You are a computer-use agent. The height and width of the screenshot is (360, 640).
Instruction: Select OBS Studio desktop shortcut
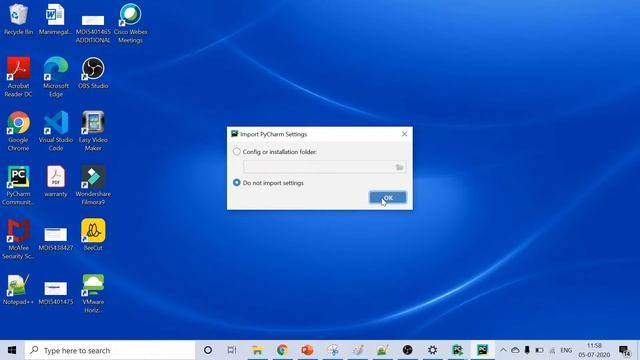tap(93, 73)
